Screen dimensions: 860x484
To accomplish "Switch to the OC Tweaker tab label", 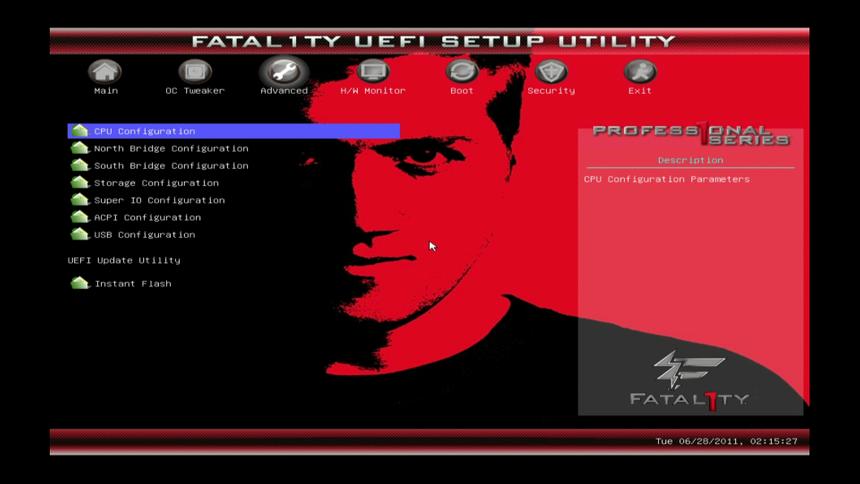I will [x=195, y=91].
